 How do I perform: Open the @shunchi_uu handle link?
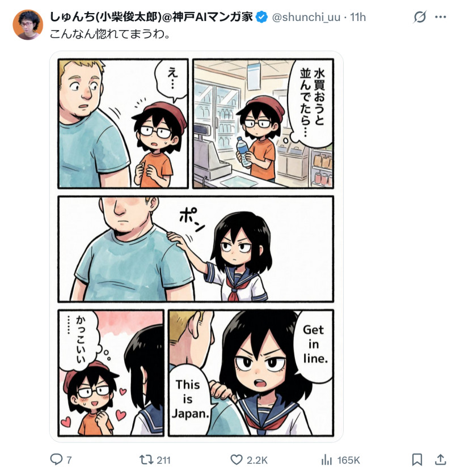click(306, 18)
